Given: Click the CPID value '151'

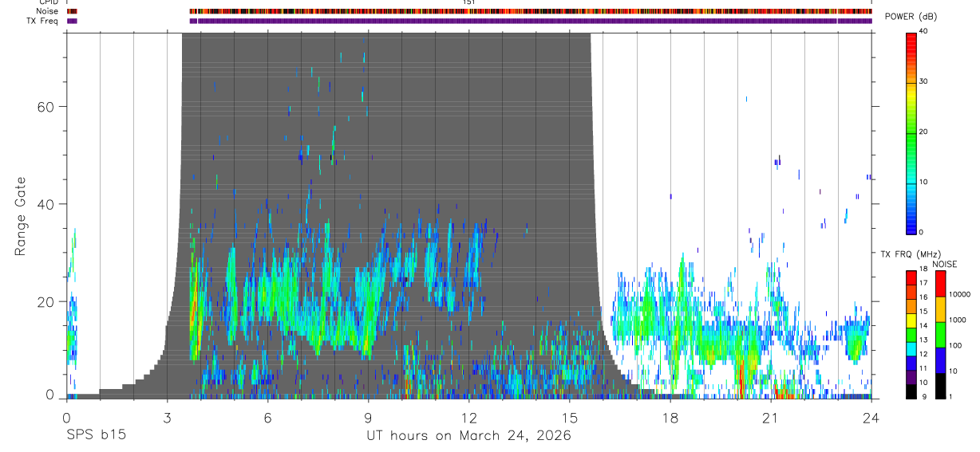Looking at the screenshot, I should point(470,2).
